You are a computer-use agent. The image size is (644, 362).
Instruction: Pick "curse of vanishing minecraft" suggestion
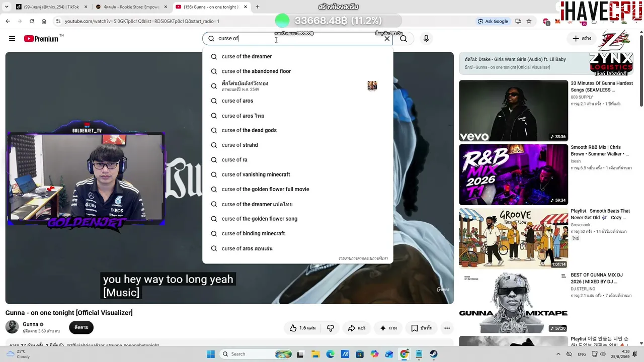point(297,174)
